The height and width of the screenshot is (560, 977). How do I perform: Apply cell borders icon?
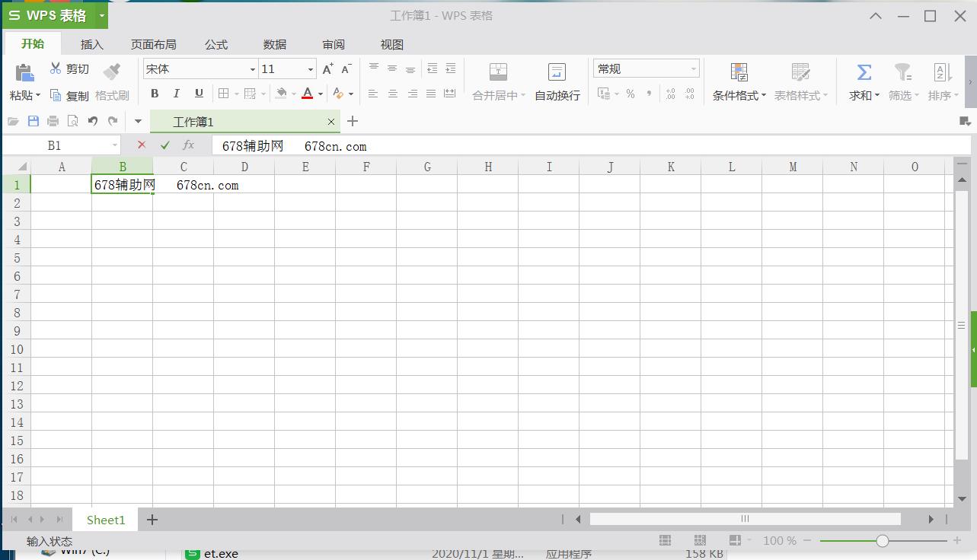click(x=224, y=94)
